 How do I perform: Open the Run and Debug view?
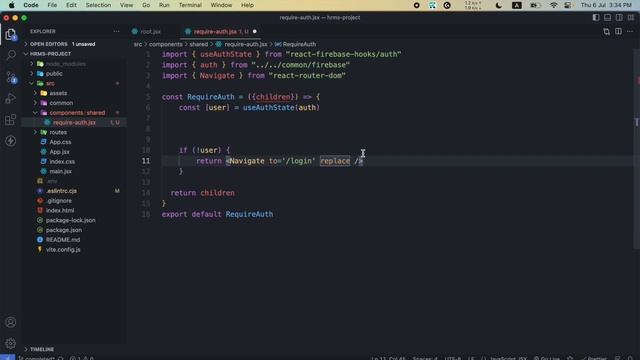(11, 98)
